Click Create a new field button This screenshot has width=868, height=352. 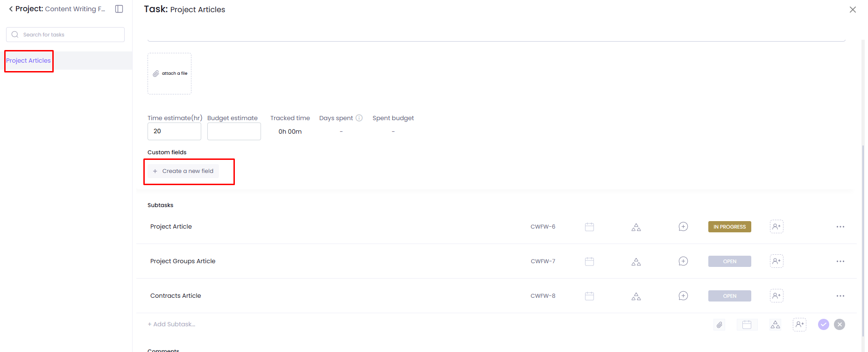183,171
